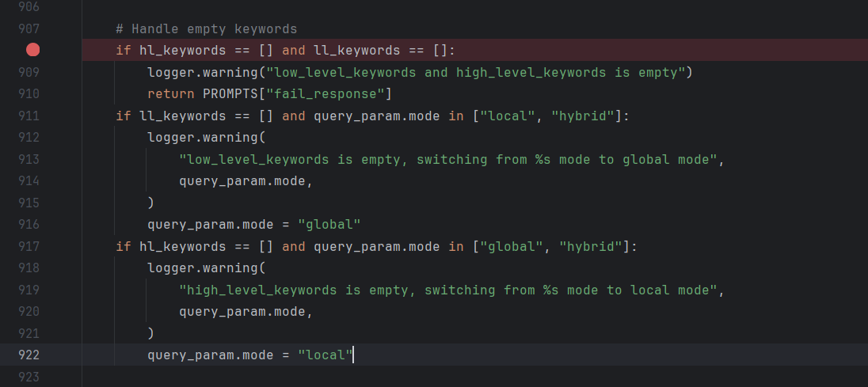Screen dimensions: 868x387
Task: Select line number 913 in gutter
Action: click(x=29, y=160)
